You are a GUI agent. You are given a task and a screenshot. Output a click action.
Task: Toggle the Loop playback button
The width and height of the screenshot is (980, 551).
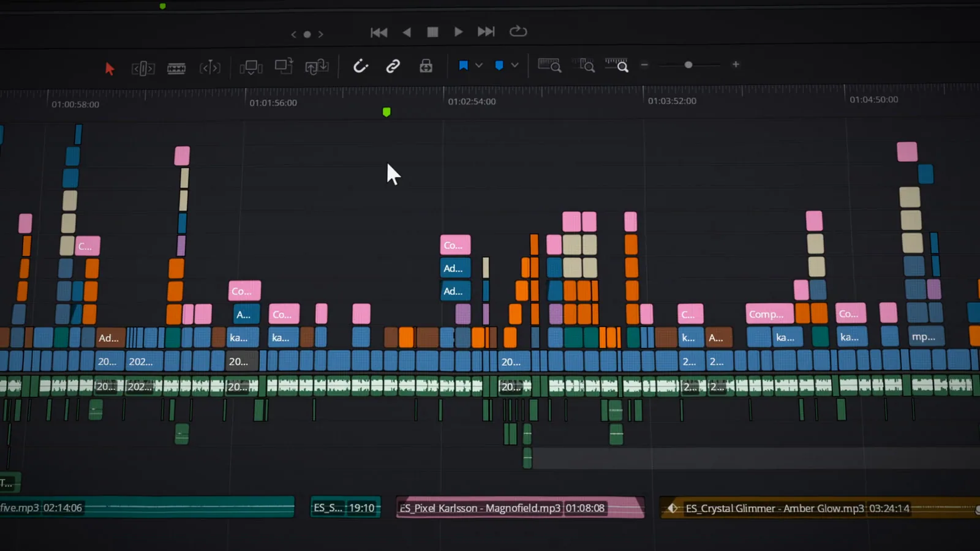click(x=518, y=31)
